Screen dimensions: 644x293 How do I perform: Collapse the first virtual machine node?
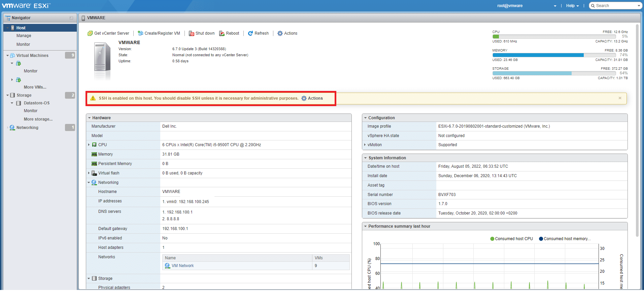(12, 63)
